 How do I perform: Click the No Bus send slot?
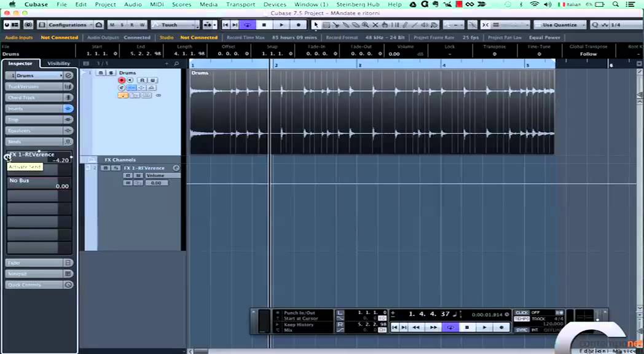[x=39, y=183]
